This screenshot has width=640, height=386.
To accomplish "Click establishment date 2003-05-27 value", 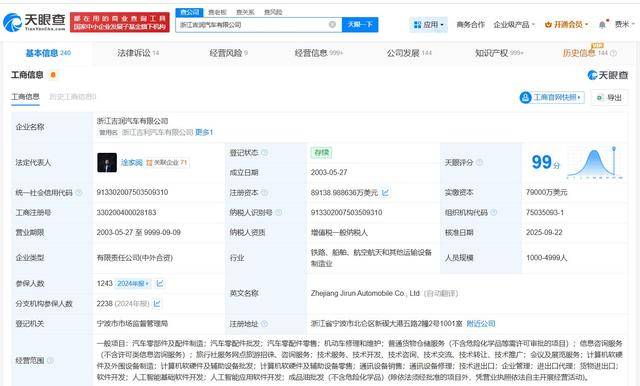I will click(x=329, y=172).
